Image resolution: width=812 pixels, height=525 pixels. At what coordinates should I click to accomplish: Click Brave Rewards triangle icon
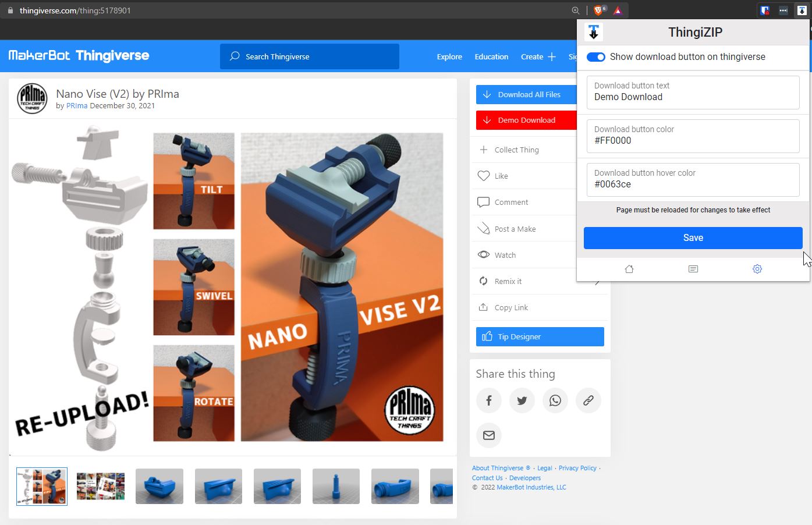click(618, 10)
